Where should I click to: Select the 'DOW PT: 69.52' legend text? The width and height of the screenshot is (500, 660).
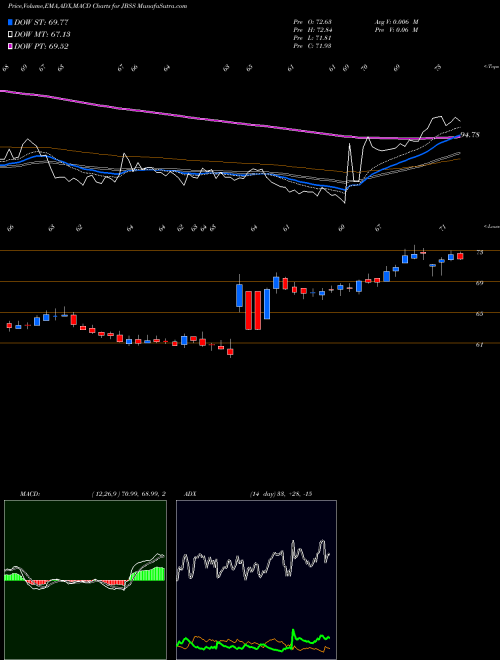pyautogui.click(x=41, y=46)
